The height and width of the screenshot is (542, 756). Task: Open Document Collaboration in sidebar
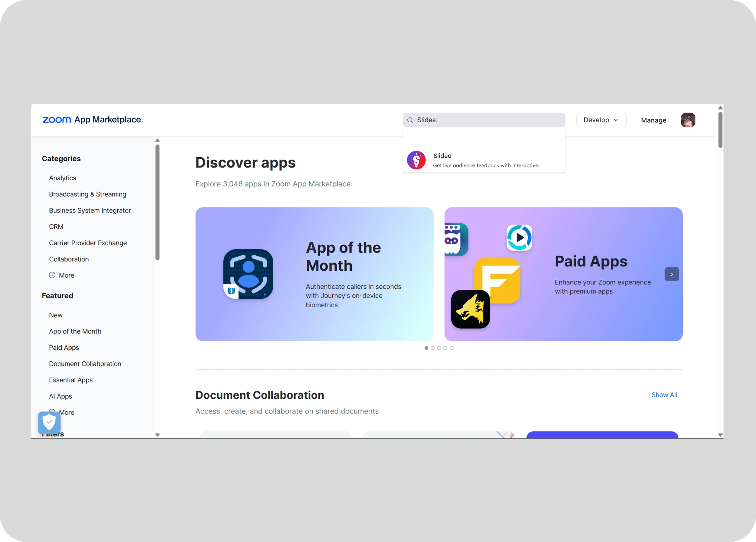[85, 364]
